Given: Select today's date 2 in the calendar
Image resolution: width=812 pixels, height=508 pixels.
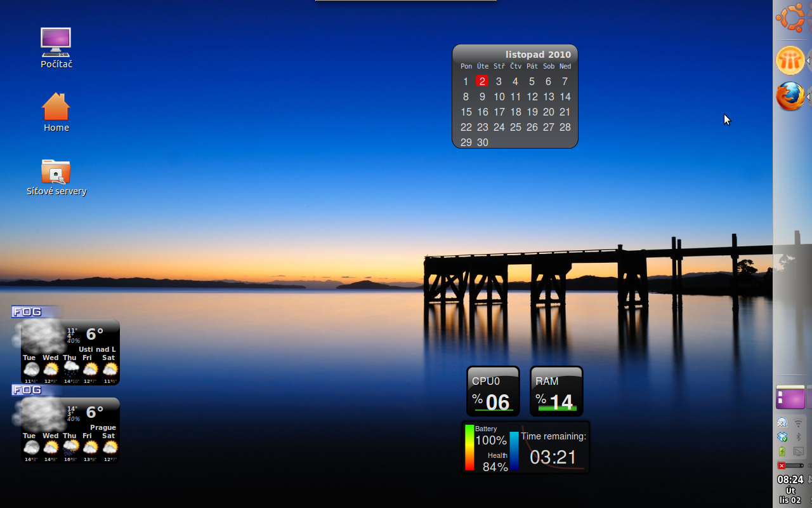Looking at the screenshot, I should pyautogui.click(x=482, y=81).
